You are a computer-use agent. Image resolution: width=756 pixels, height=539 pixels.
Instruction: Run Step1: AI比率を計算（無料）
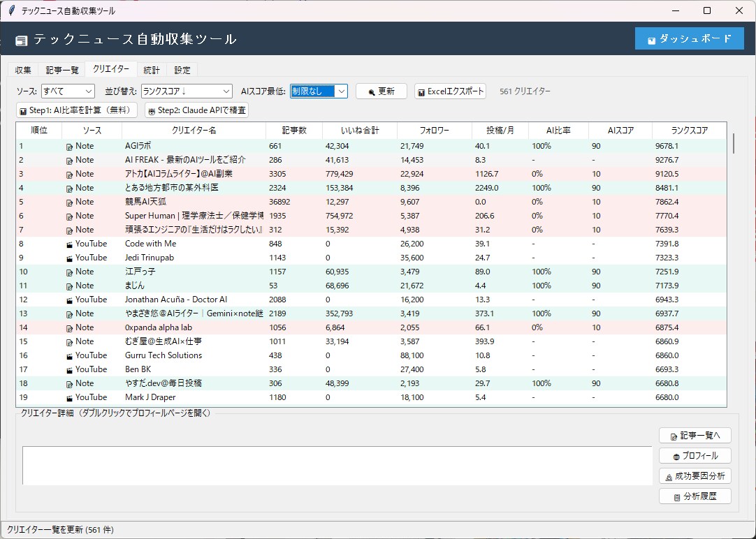tap(77, 110)
